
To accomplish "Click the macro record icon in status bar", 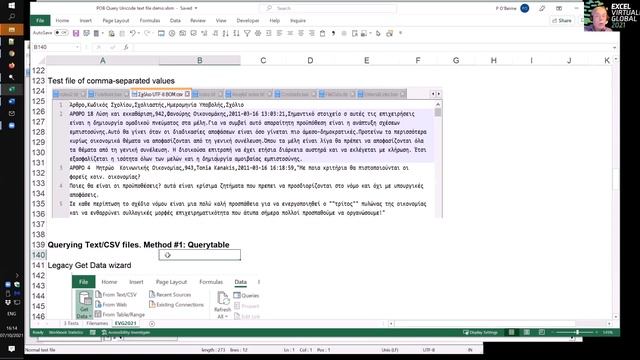I will click(93, 333).
